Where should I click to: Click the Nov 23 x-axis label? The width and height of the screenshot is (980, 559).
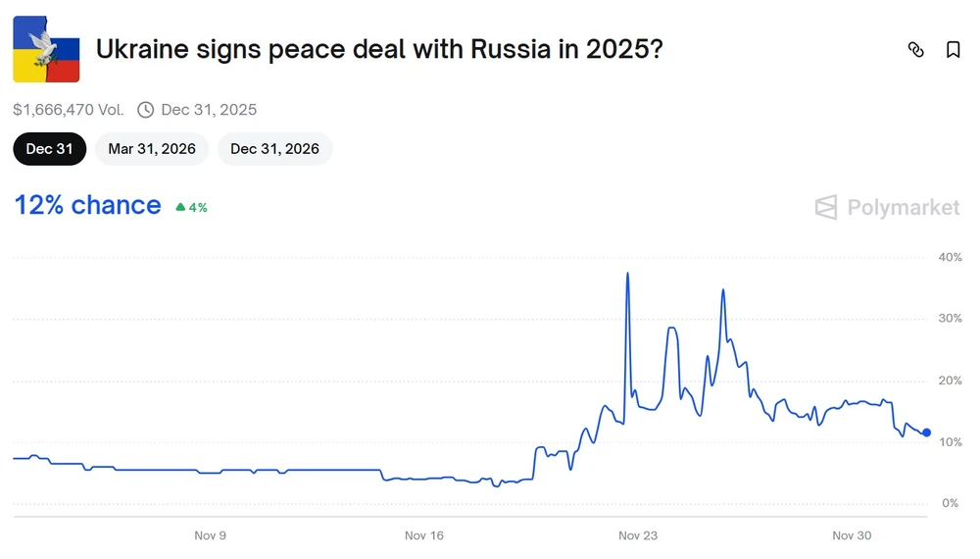638,535
